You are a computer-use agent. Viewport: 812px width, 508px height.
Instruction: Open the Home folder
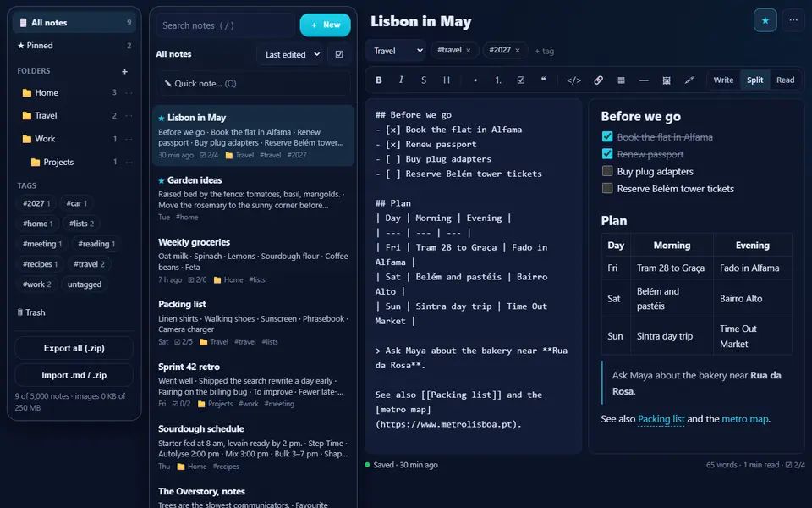click(x=68, y=93)
